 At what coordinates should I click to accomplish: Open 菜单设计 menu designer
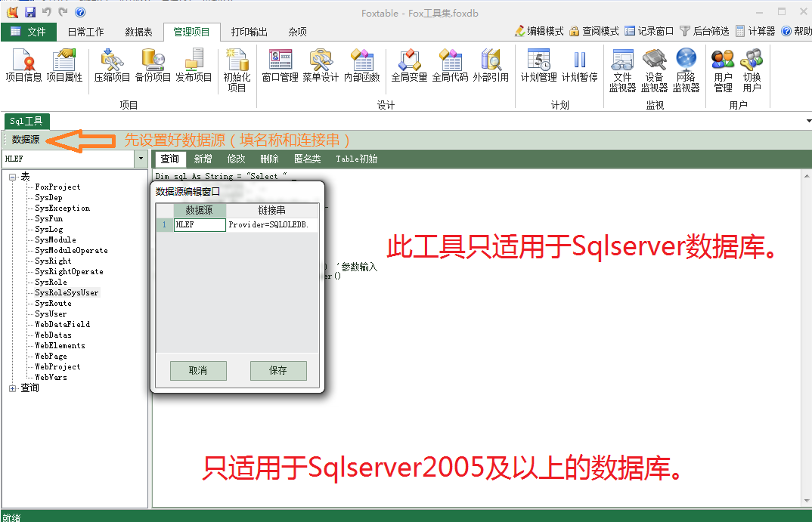tap(321, 66)
